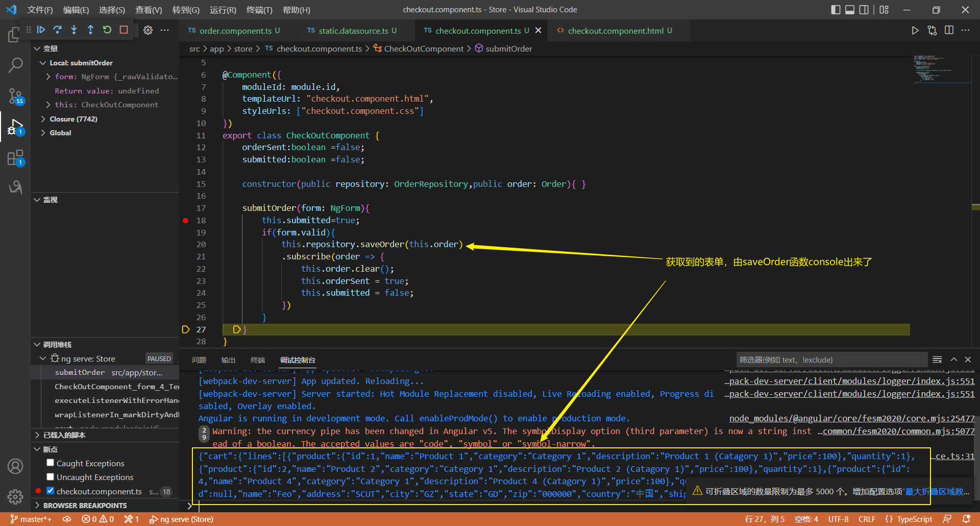Open the Extensions view
The height and width of the screenshot is (526, 980).
tap(15, 158)
